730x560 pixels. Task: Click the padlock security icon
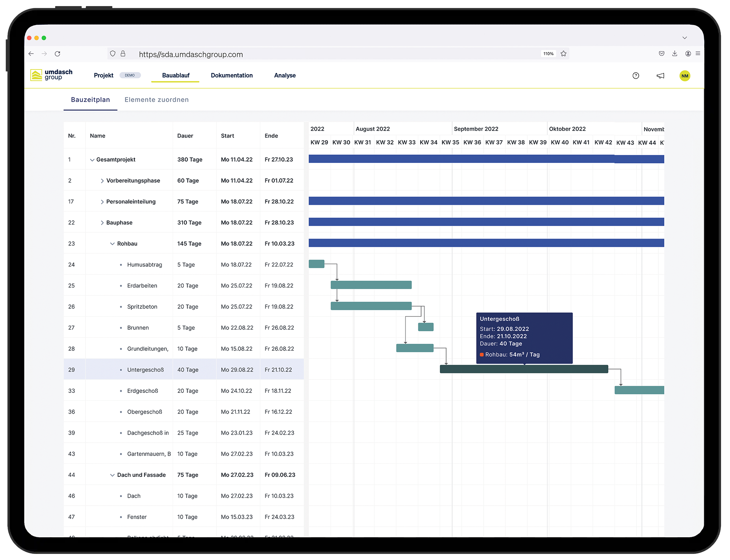[x=123, y=54]
